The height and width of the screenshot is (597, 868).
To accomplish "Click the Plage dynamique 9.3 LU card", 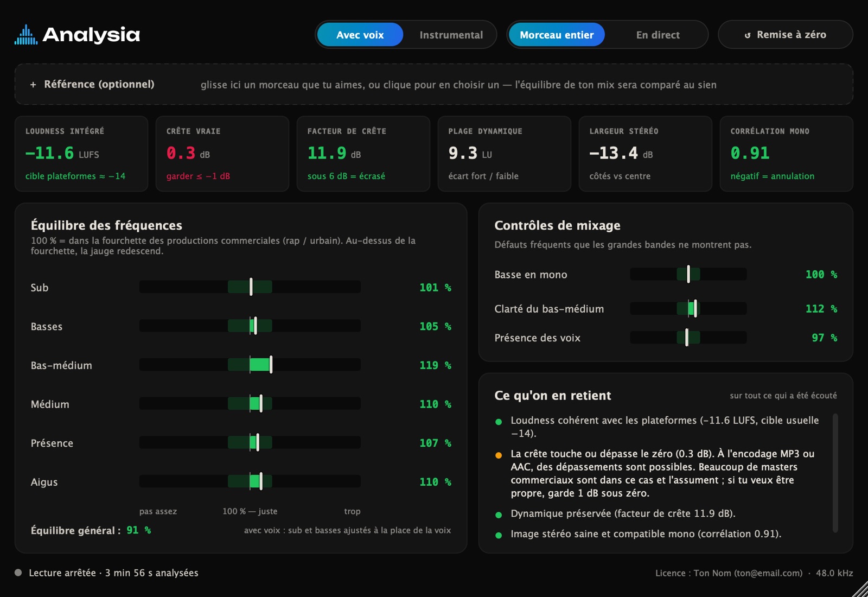I will pyautogui.click(x=505, y=154).
